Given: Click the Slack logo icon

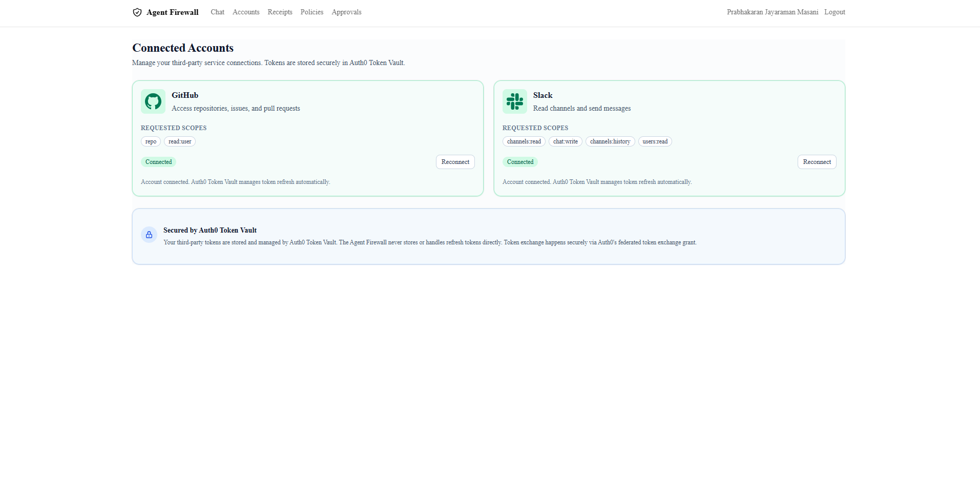Looking at the screenshot, I should click(x=515, y=101).
